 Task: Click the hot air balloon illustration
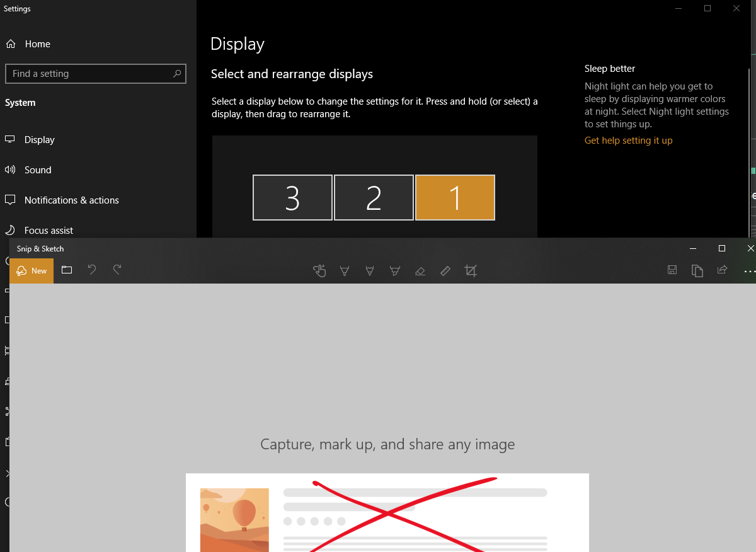click(x=234, y=520)
